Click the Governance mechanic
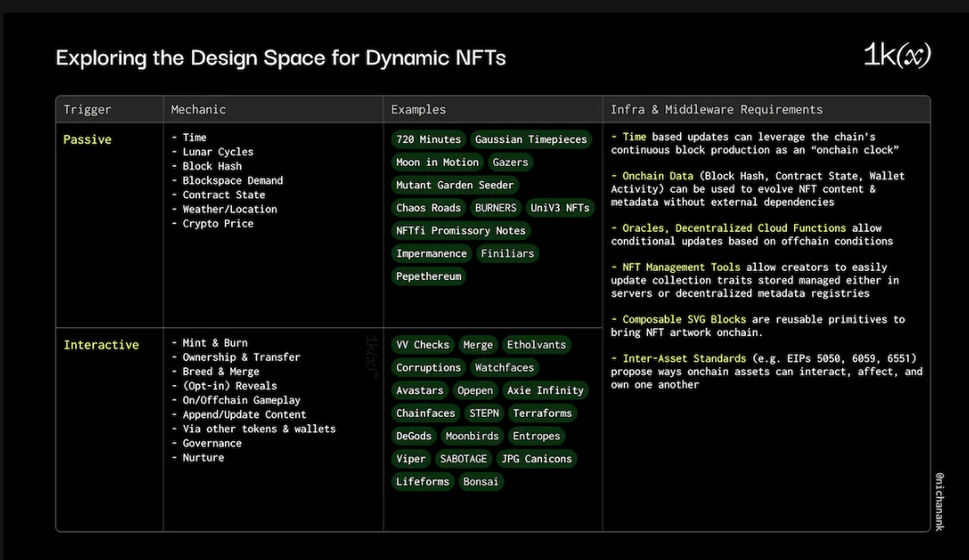The height and width of the screenshot is (560, 969). click(212, 443)
